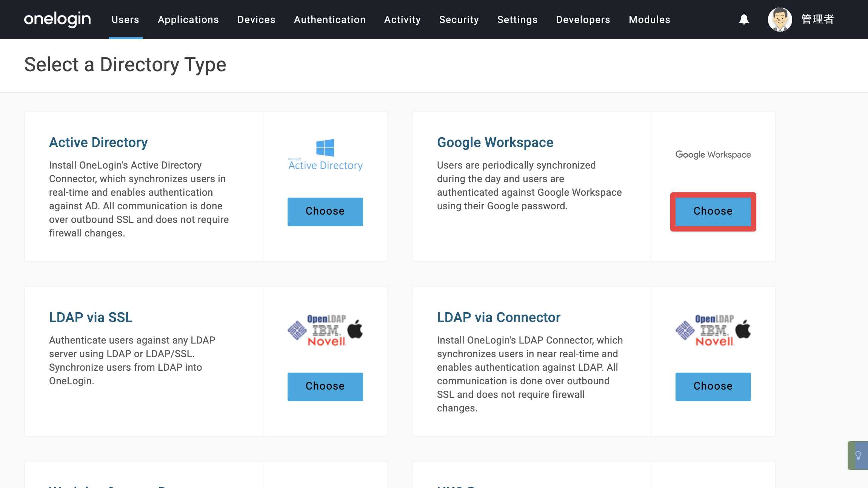Click the LDAP via Connector description text

pos(530,374)
